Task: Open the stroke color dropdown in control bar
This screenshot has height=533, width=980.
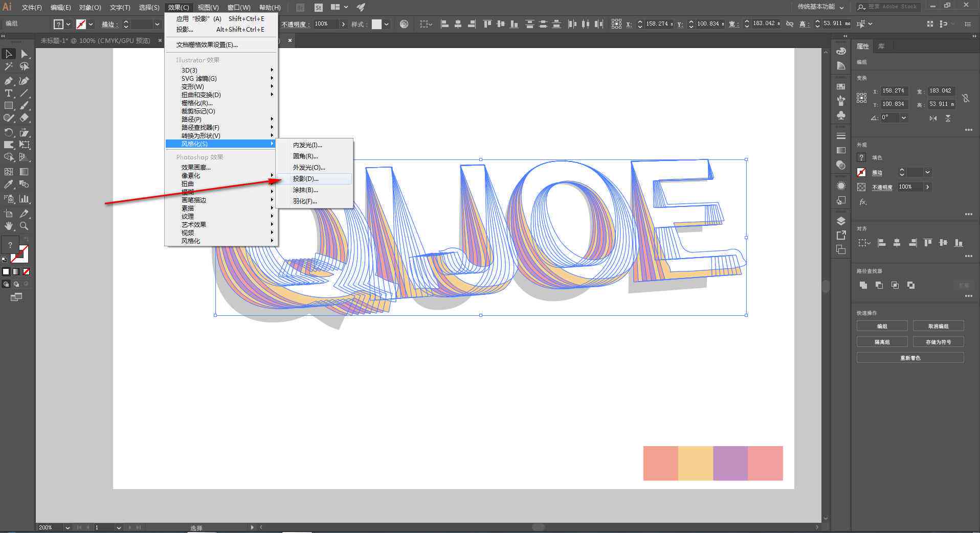Action: tap(91, 24)
